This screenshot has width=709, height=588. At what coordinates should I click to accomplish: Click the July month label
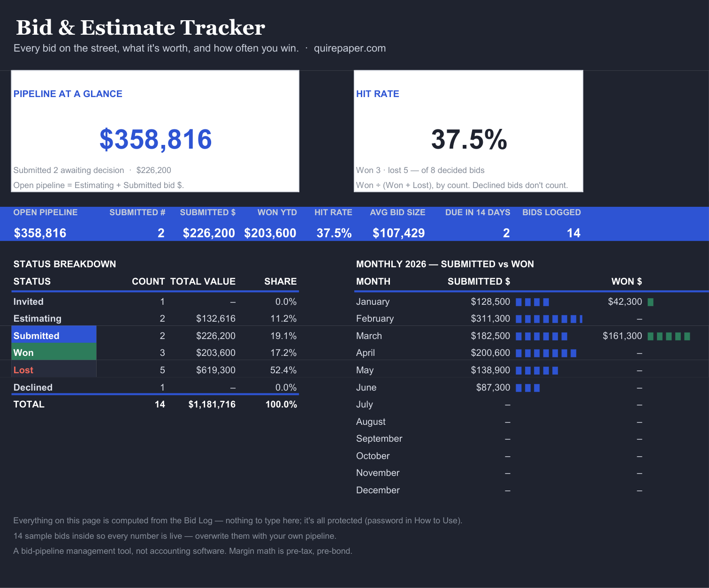point(365,404)
